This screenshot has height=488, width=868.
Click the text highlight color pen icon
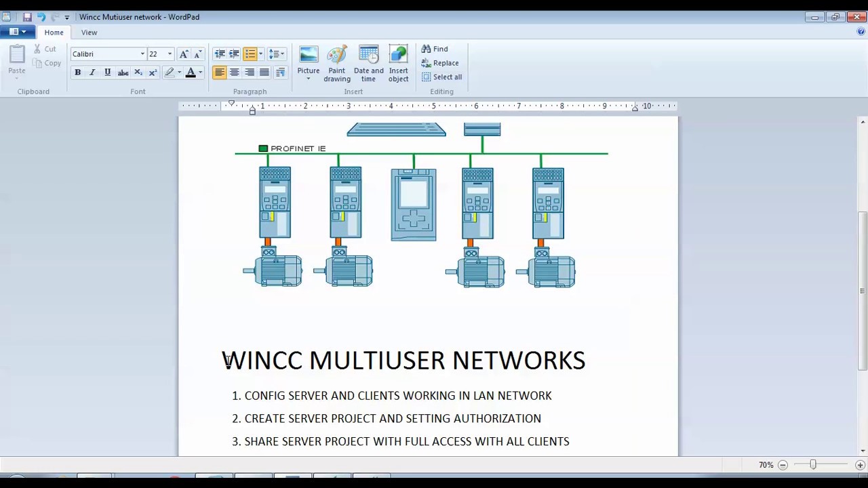(170, 73)
